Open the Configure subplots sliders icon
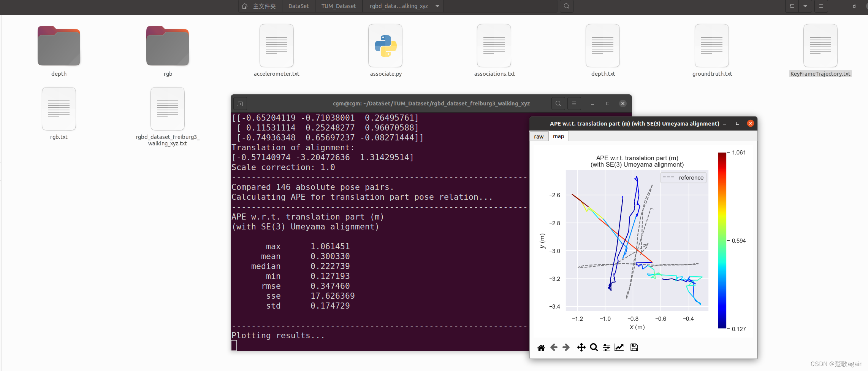Image resolution: width=868 pixels, height=371 pixels. pos(607,347)
